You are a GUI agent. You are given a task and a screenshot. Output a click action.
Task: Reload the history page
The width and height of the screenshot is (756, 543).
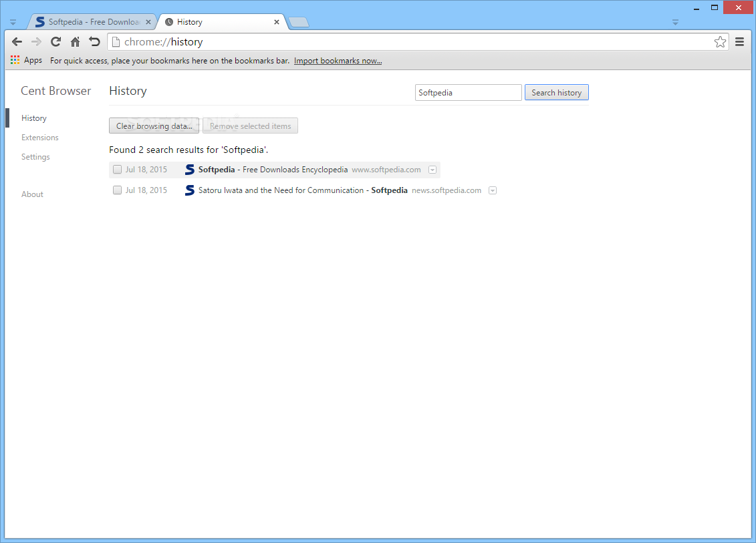pyautogui.click(x=56, y=42)
